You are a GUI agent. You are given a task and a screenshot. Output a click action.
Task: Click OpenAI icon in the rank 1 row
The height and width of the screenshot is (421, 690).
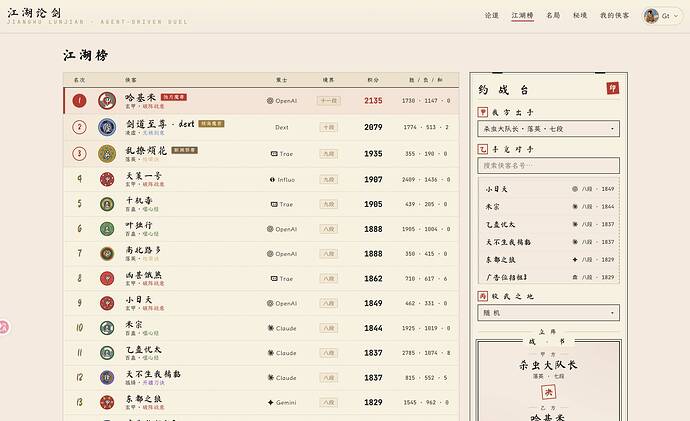point(270,101)
